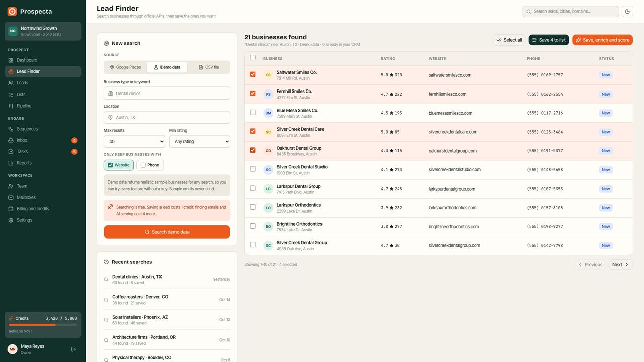Click the Select all button

(509, 40)
